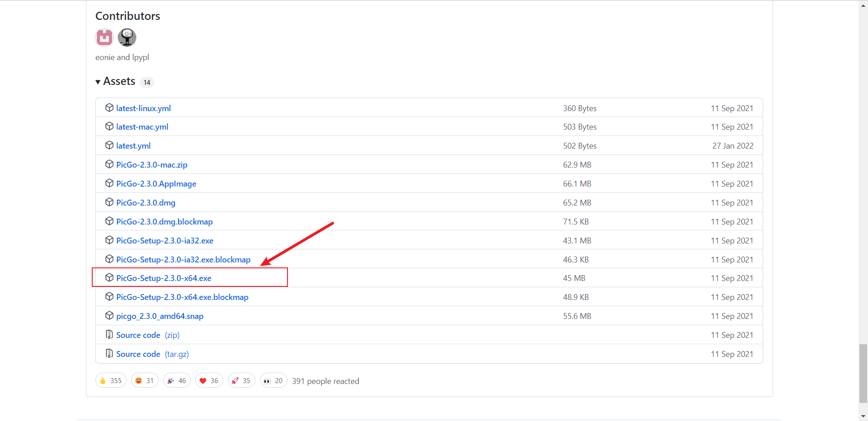
Task: Click the '503 Bytes' file size
Action: [580, 127]
